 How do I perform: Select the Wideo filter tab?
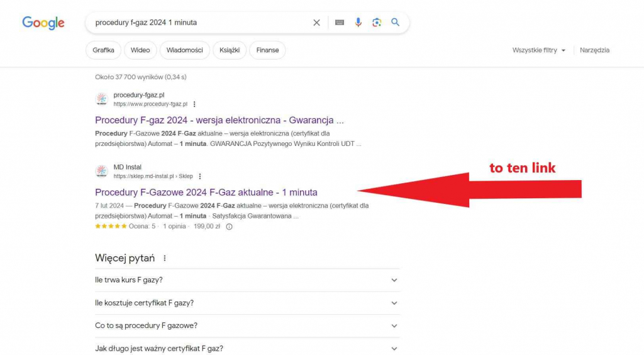(140, 50)
